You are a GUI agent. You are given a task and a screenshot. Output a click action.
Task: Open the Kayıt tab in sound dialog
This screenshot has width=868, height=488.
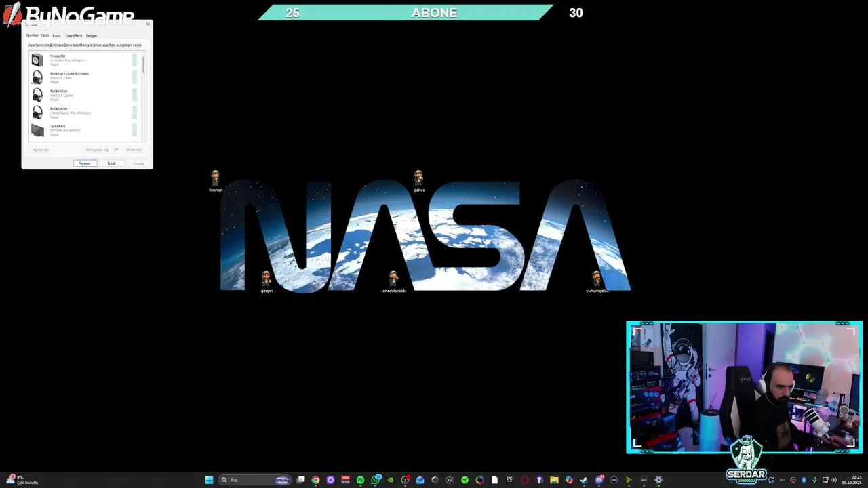point(57,35)
